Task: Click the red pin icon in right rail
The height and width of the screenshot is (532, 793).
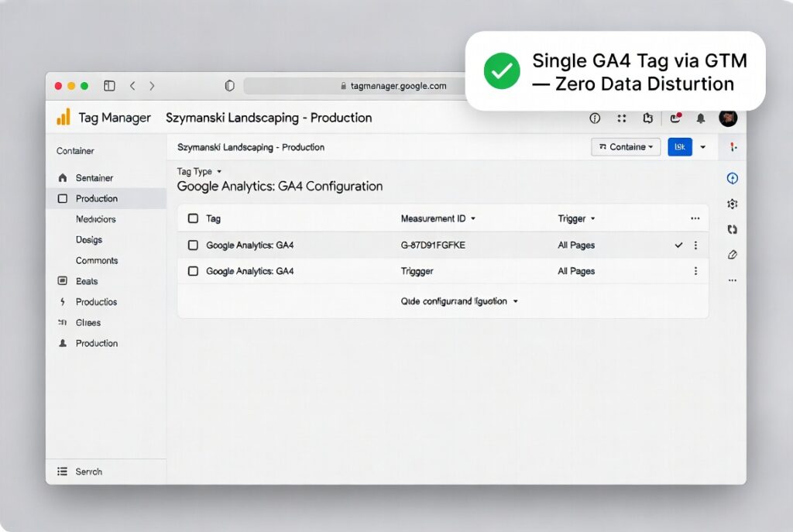Action: 733,147
